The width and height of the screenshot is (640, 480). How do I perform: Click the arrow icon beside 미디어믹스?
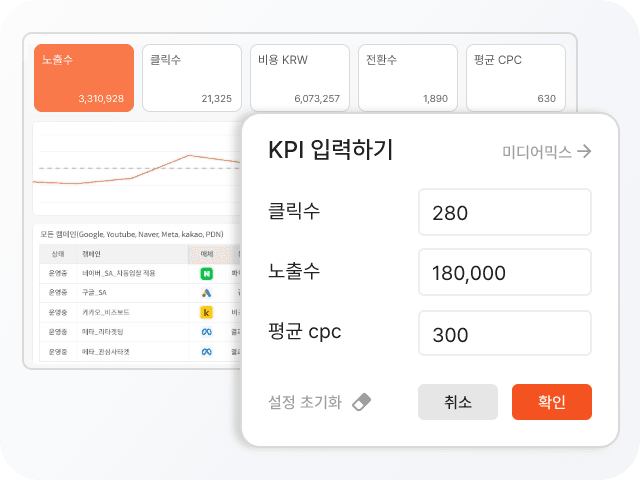click(584, 151)
